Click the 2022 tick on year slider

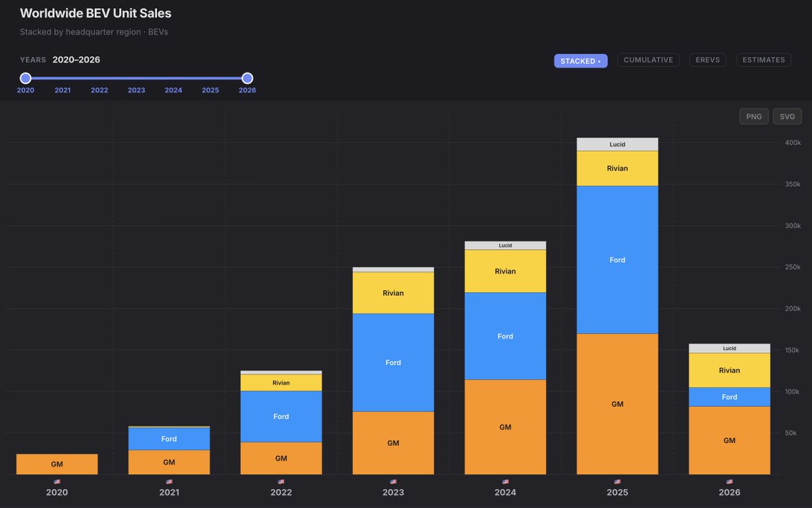pyautogui.click(x=99, y=90)
